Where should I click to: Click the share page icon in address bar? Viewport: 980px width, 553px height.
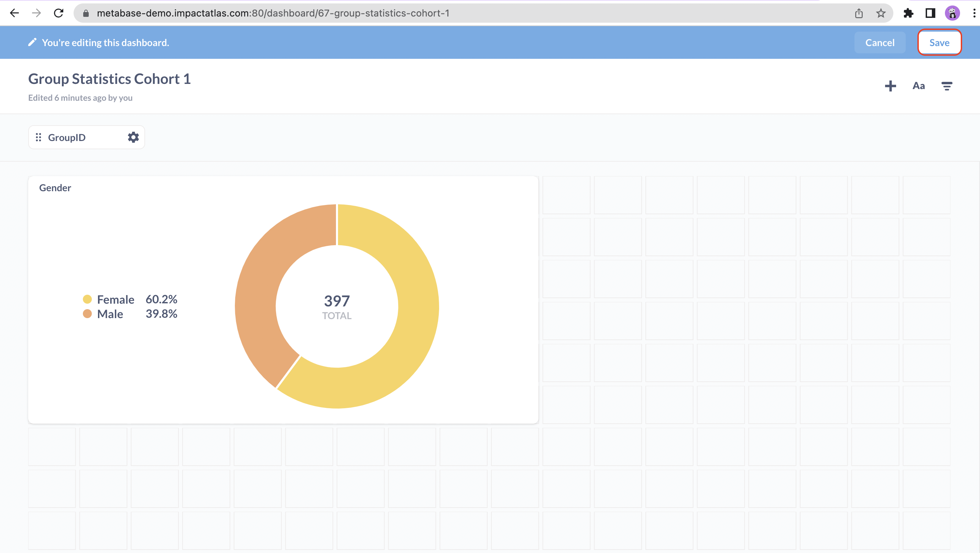[x=859, y=13]
